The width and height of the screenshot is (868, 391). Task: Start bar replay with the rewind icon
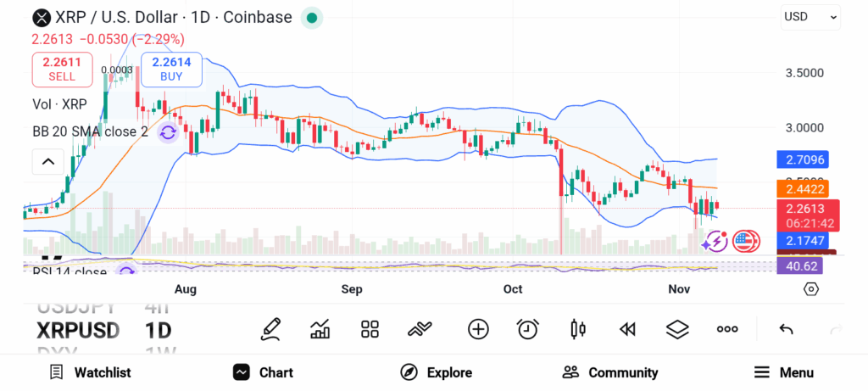pos(627,329)
